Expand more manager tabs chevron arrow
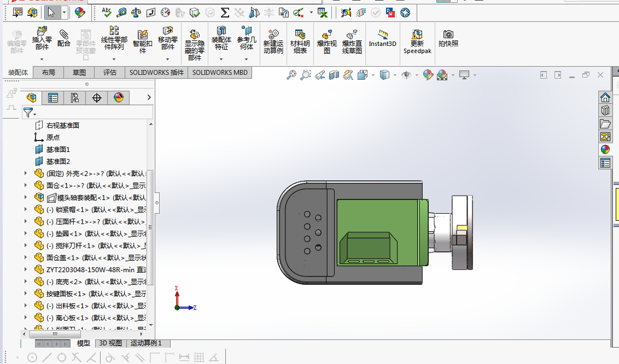 149,97
